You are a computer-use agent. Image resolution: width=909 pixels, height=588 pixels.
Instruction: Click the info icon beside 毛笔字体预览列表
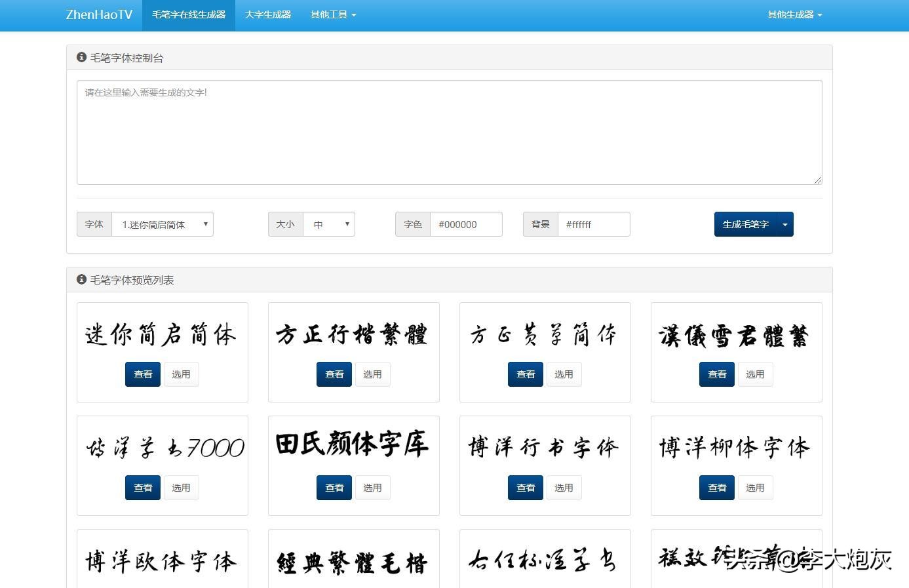81,279
